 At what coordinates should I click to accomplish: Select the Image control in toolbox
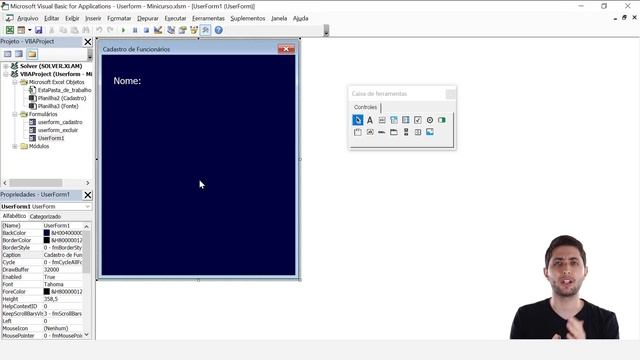click(430, 132)
